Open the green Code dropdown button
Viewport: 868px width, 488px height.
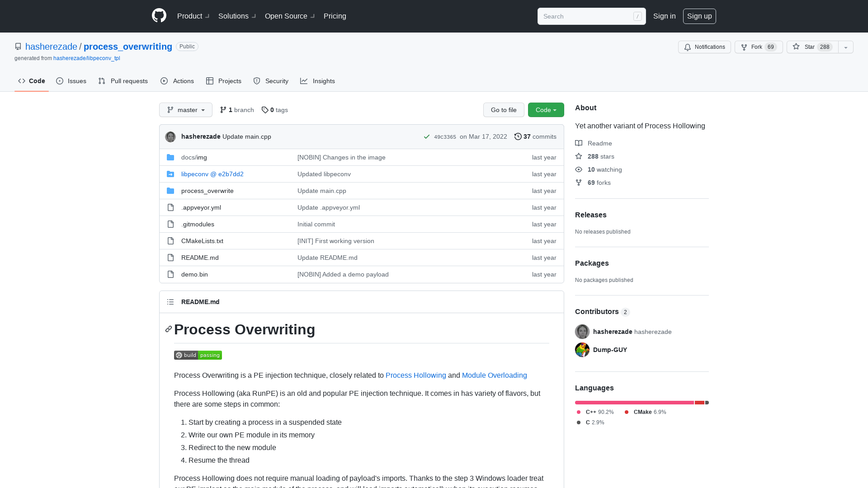tap(546, 110)
